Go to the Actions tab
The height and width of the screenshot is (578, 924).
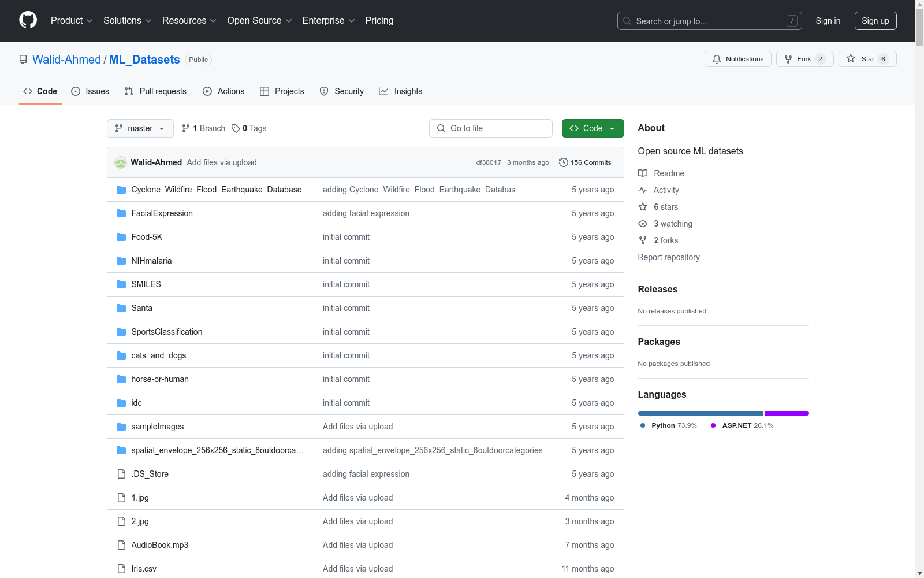pyautogui.click(x=223, y=91)
